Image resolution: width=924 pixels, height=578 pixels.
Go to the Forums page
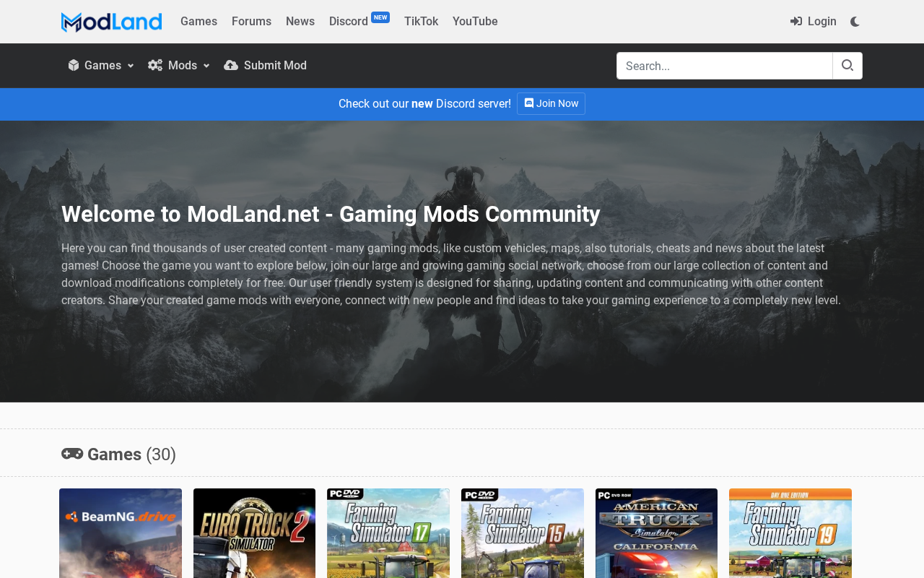(251, 22)
